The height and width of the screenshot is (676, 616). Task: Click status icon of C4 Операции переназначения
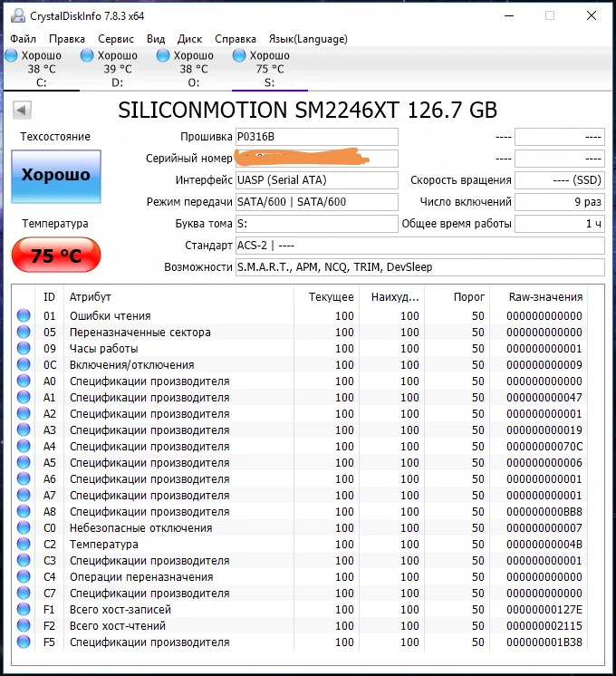click(x=24, y=576)
